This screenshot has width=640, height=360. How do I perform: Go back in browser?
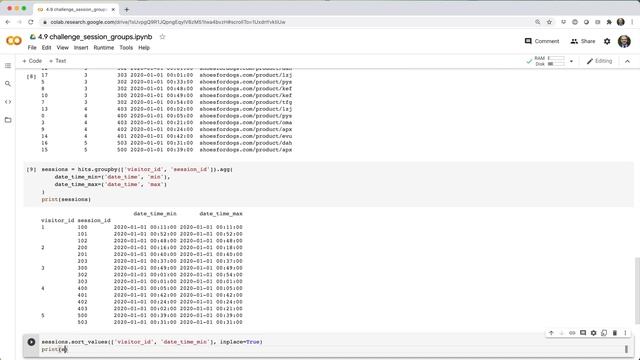pyautogui.click(x=8, y=22)
